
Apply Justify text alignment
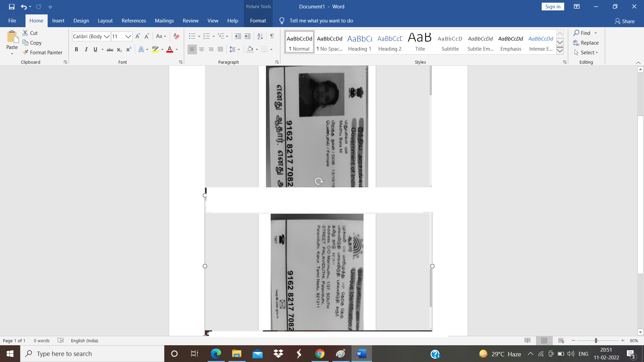pyautogui.click(x=220, y=49)
